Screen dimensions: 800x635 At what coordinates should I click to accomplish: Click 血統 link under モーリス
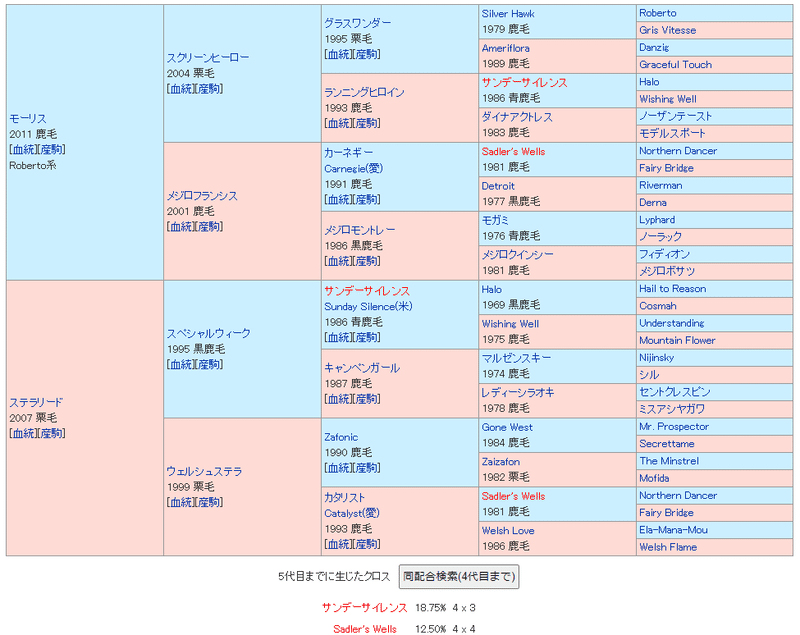pyautogui.click(x=24, y=149)
